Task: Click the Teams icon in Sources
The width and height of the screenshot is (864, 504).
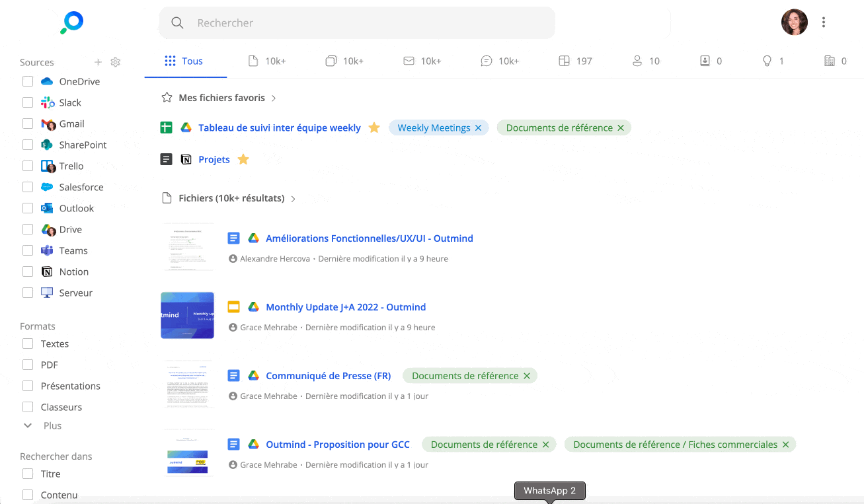Action: tap(47, 250)
